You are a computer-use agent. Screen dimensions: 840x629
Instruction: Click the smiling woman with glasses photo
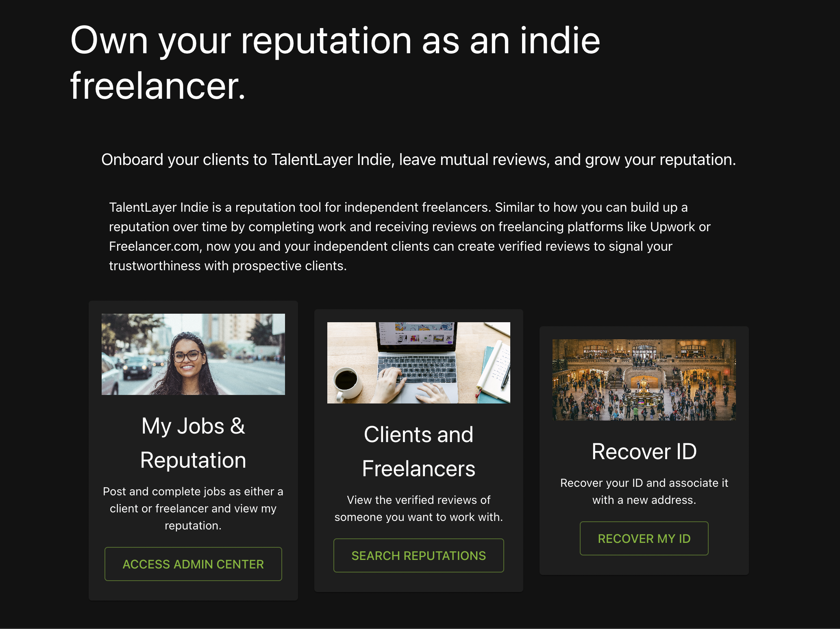click(193, 354)
